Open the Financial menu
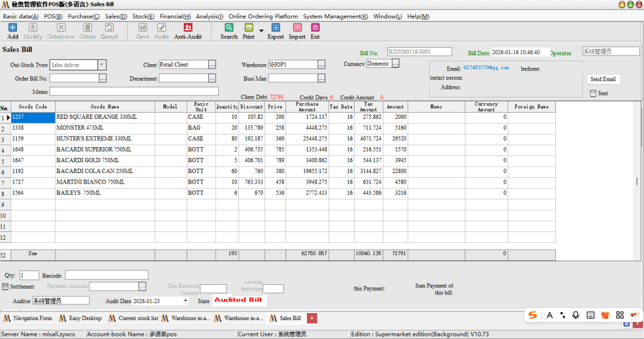 coord(175,16)
